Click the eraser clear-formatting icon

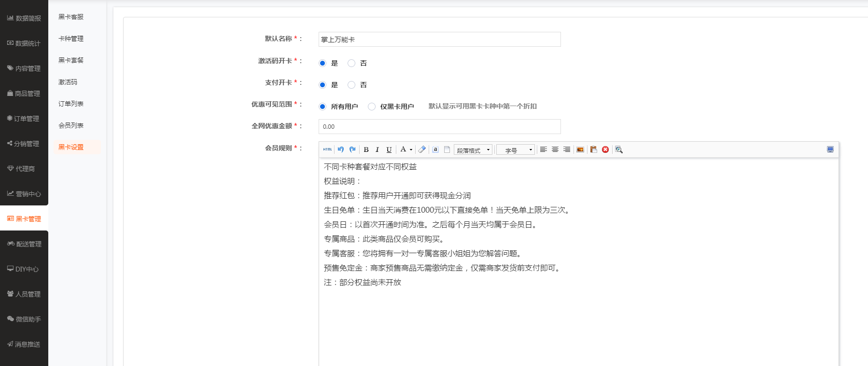tap(422, 149)
